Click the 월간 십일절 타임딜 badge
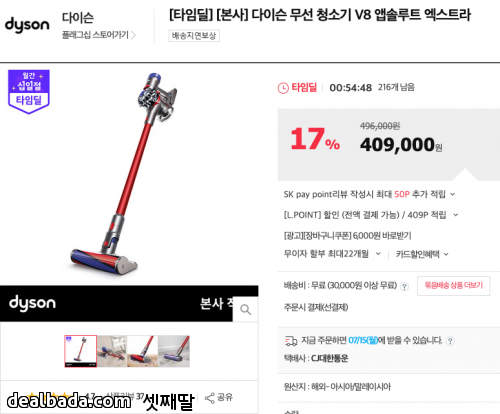This screenshot has width=500, height=414. pyautogui.click(x=29, y=92)
